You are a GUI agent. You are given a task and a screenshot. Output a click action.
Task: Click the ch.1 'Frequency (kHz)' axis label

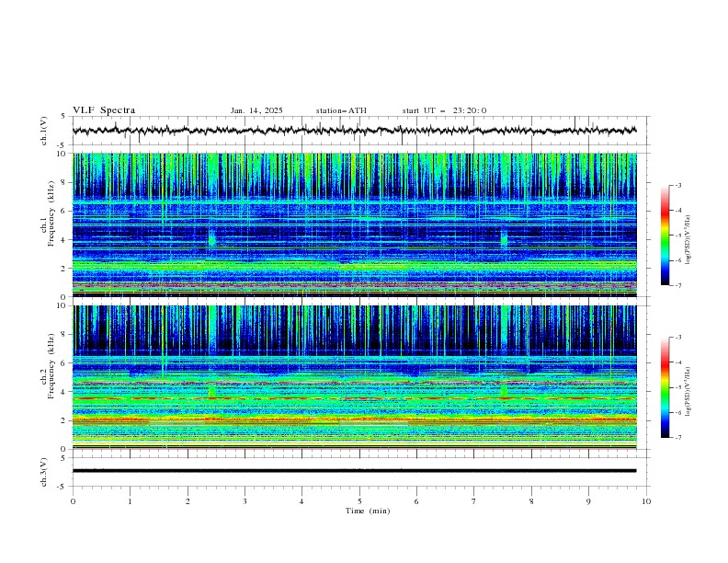(51, 214)
